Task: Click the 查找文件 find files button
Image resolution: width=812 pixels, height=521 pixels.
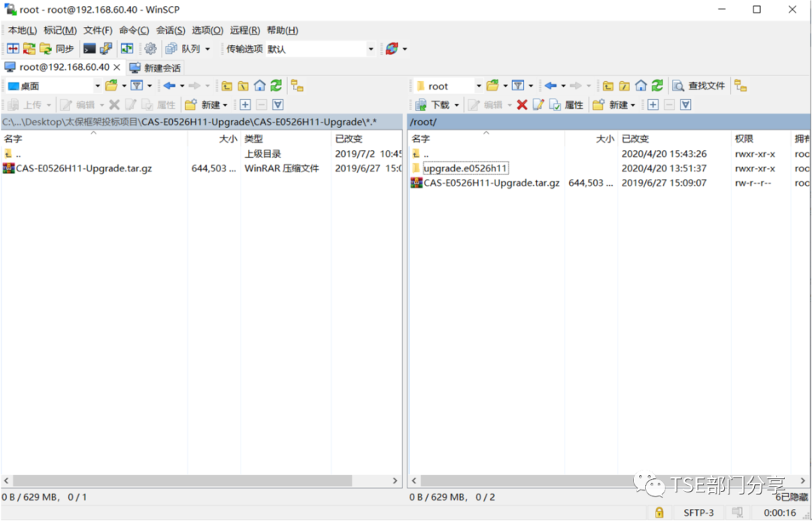Action: point(699,86)
